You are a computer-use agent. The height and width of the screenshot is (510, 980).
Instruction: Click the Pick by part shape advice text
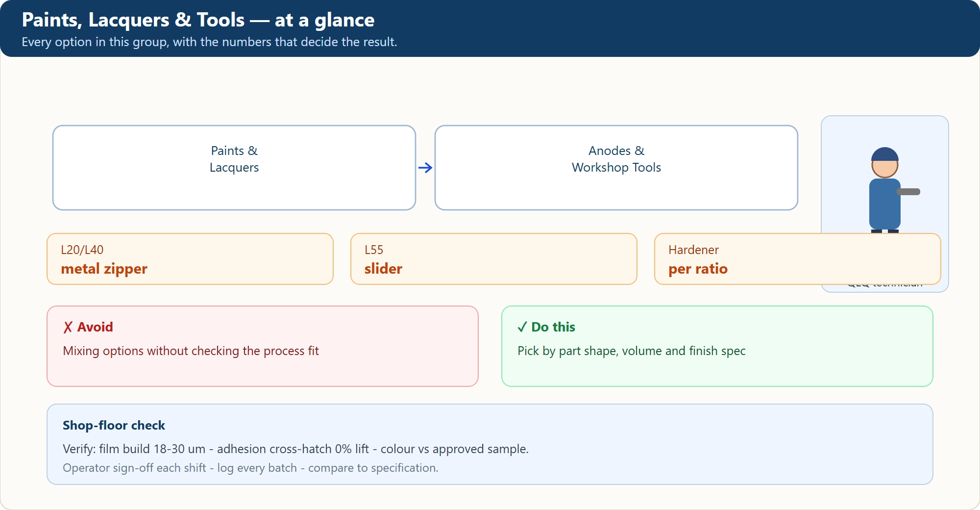(x=632, y=351)
